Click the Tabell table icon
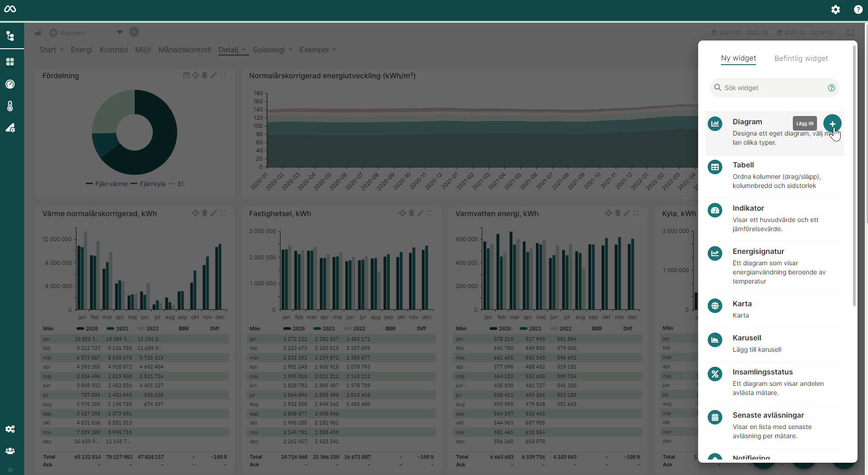Image resolution: width=868 pixels, height=475 pixels. (x=715, y=167)
